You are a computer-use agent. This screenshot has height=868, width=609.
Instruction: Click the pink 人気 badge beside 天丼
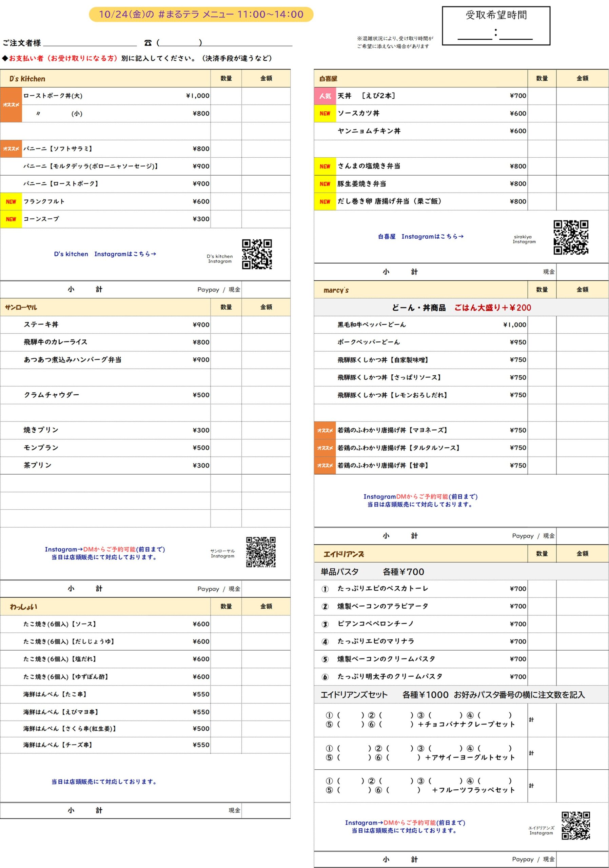click(x=325, y=96)
